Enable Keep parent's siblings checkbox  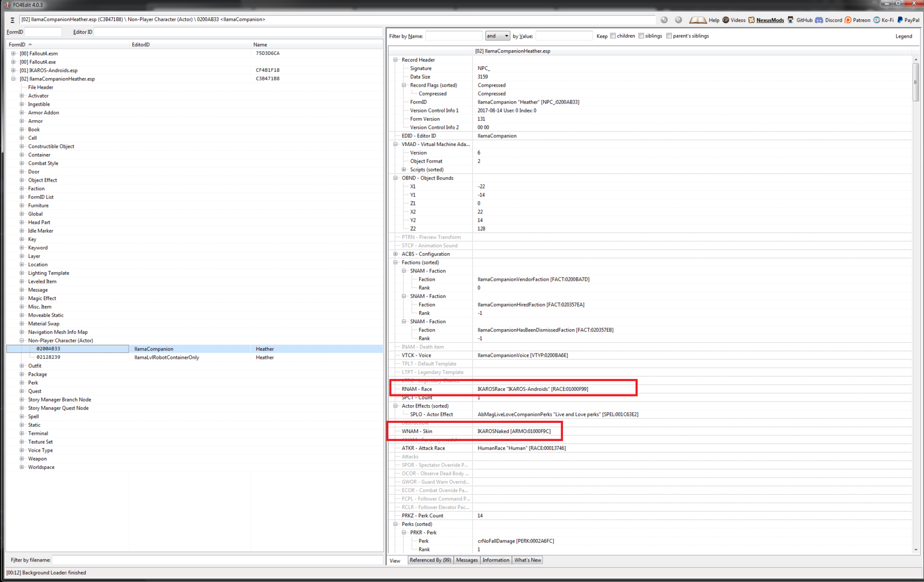tap(669, 36)
